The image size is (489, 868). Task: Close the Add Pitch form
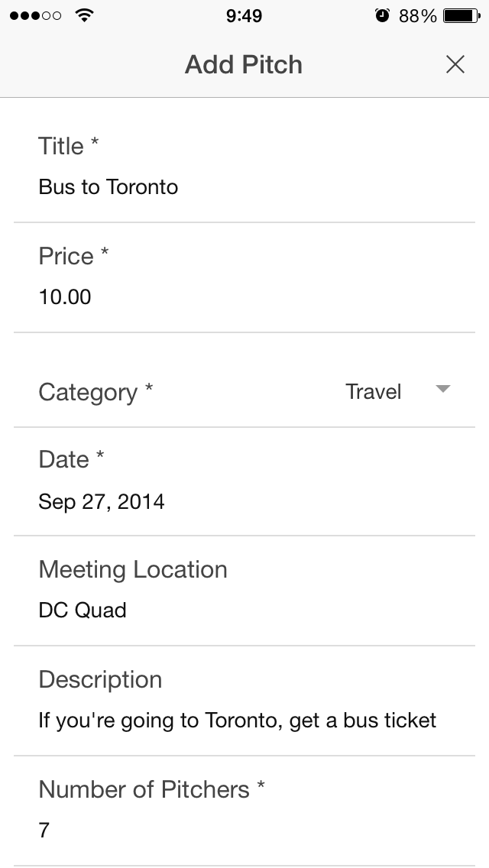pos(455,64)
